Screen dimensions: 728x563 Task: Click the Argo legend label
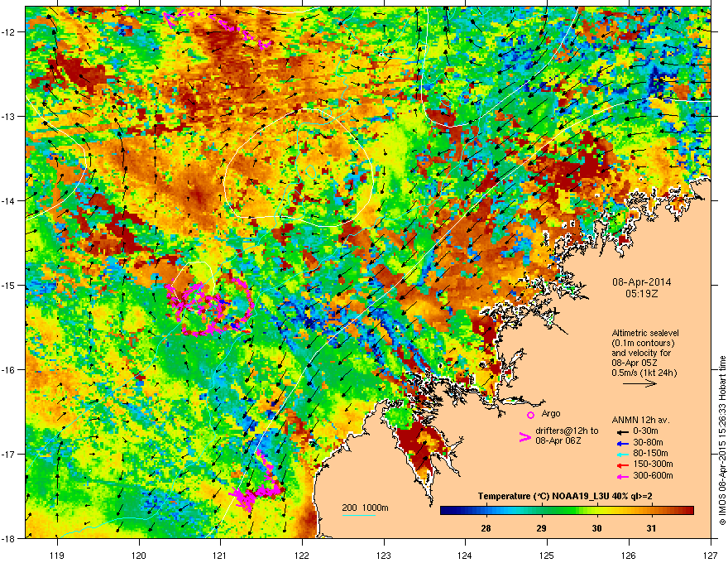(551, 413)
